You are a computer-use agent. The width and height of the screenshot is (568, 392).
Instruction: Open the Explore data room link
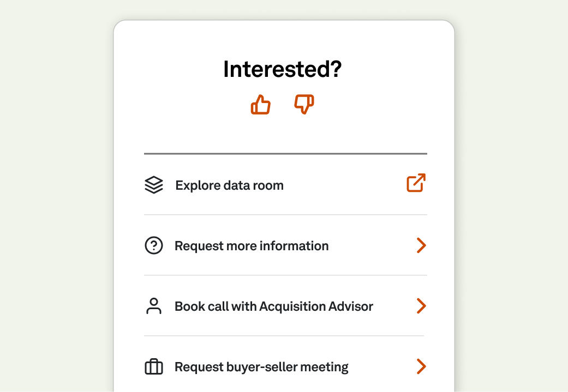(229, 185)
